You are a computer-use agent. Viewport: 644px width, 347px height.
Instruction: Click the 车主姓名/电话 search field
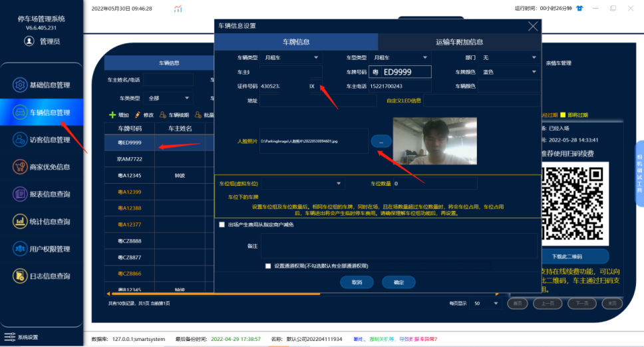pos(168,80)
